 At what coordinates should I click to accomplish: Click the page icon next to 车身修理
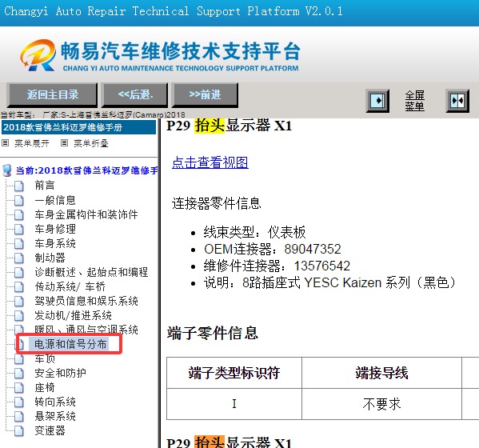19,229
